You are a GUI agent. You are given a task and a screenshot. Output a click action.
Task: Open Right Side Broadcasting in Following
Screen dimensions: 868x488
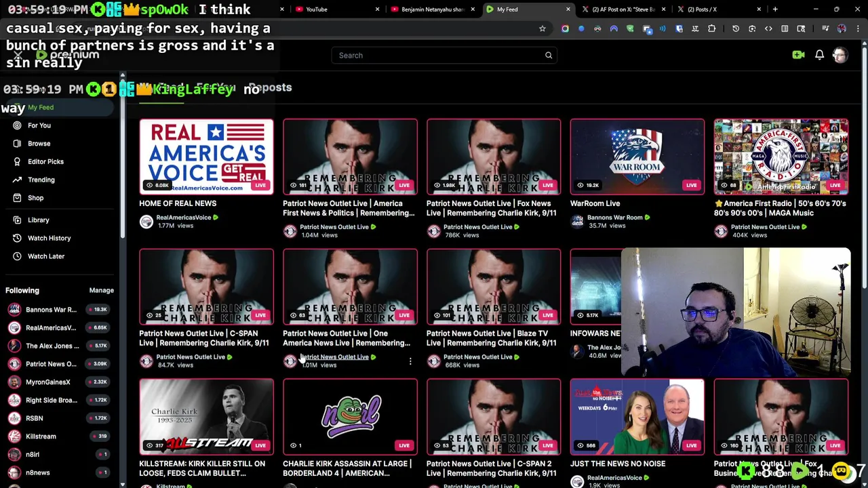click(60, 400)
